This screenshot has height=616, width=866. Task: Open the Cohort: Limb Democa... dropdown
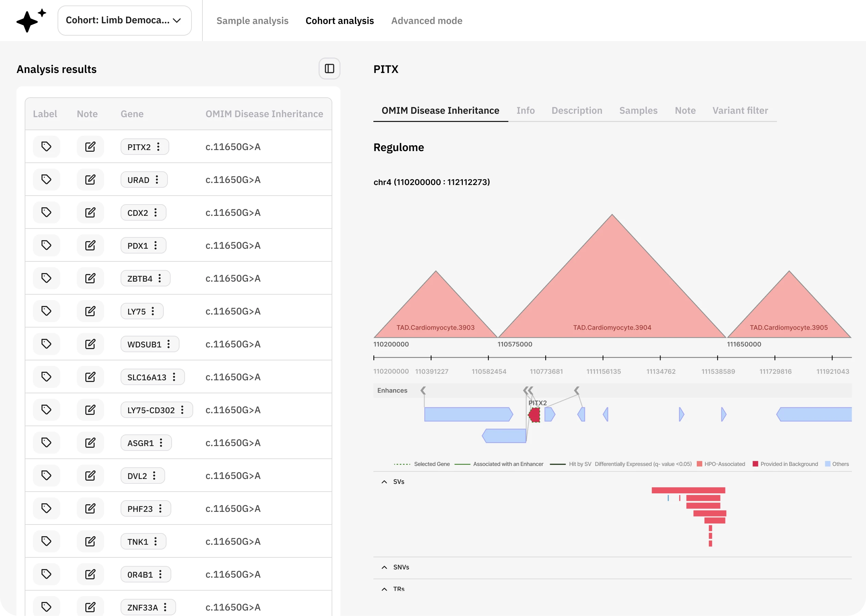point(124,21)
